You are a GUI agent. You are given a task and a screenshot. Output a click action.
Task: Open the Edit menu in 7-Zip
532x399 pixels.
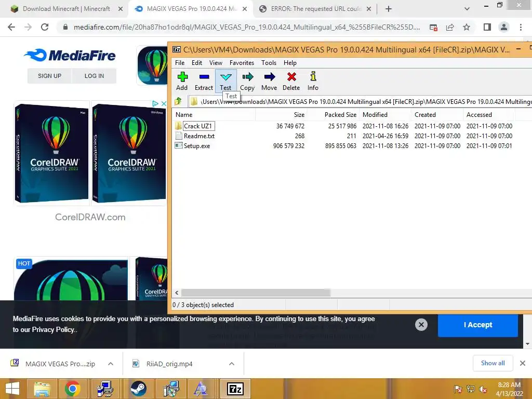click(197, 63)
